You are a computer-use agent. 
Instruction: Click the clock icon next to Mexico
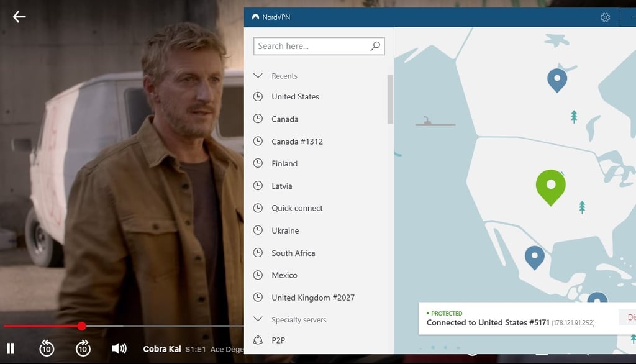258,275
